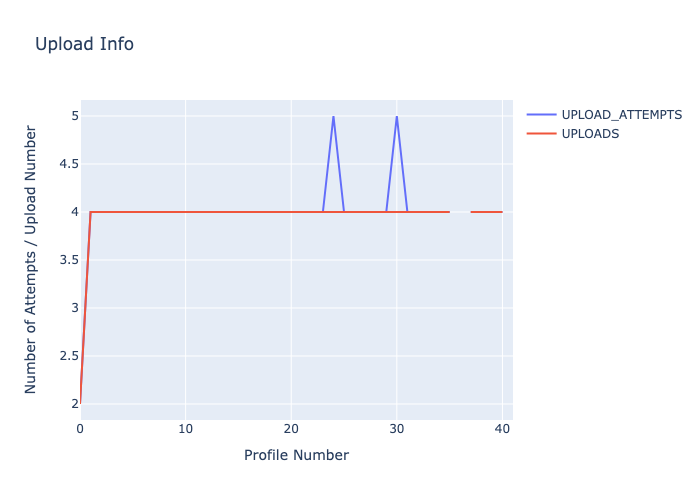Image resolution: width=700 pixels, height=500 pixels.
Task: Click the second blue peak at profile 30
Action: point(397,117)
